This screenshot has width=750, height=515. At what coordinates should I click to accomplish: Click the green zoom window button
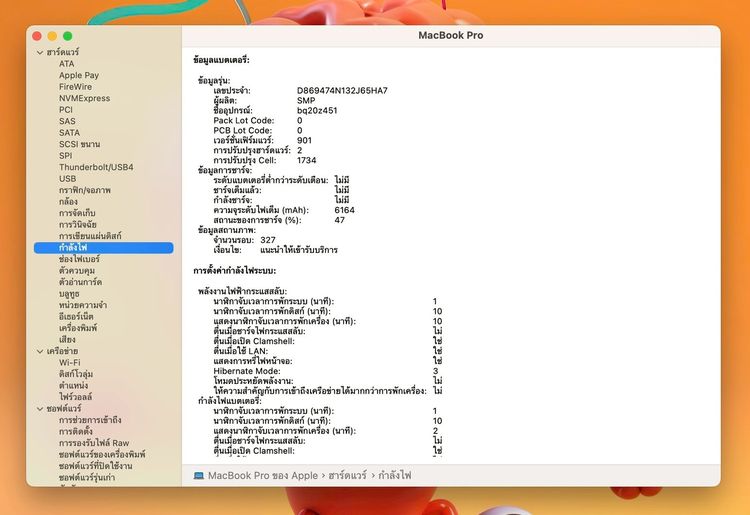[x=67, y=36]
